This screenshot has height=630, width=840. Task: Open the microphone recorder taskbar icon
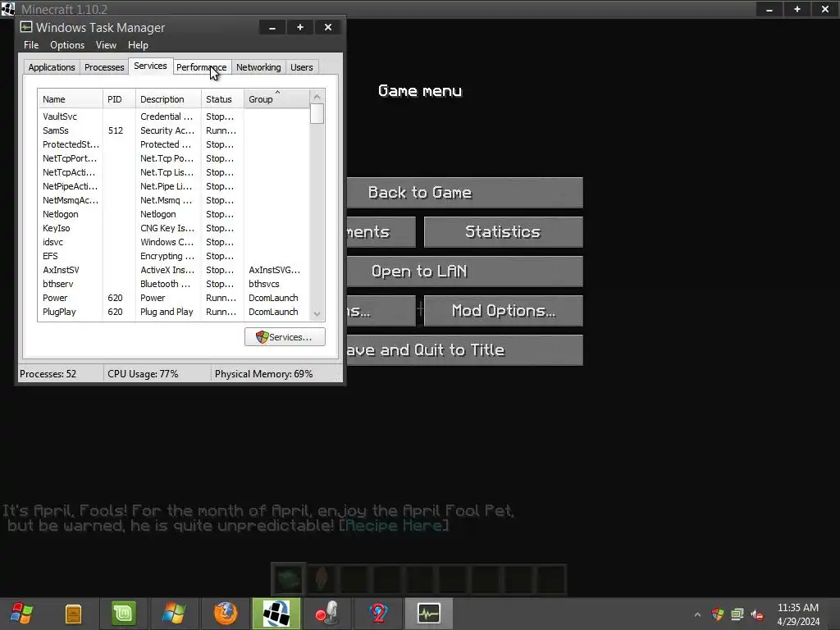326,614
